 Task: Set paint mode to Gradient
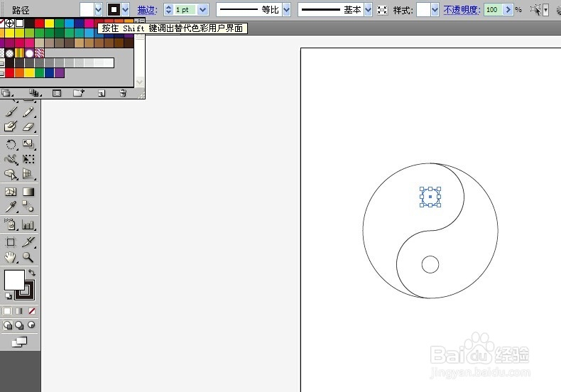(x=19, y=311)
